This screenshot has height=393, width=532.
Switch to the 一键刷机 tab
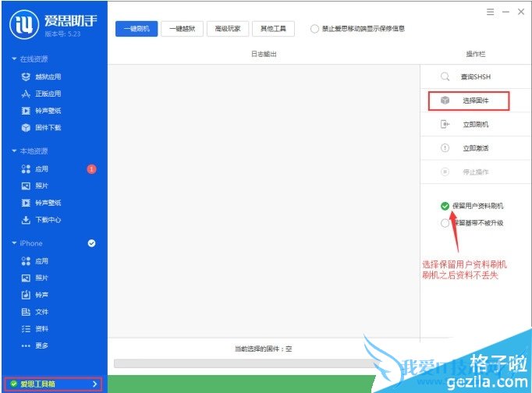pyautogui.click(x=137, y=29)
